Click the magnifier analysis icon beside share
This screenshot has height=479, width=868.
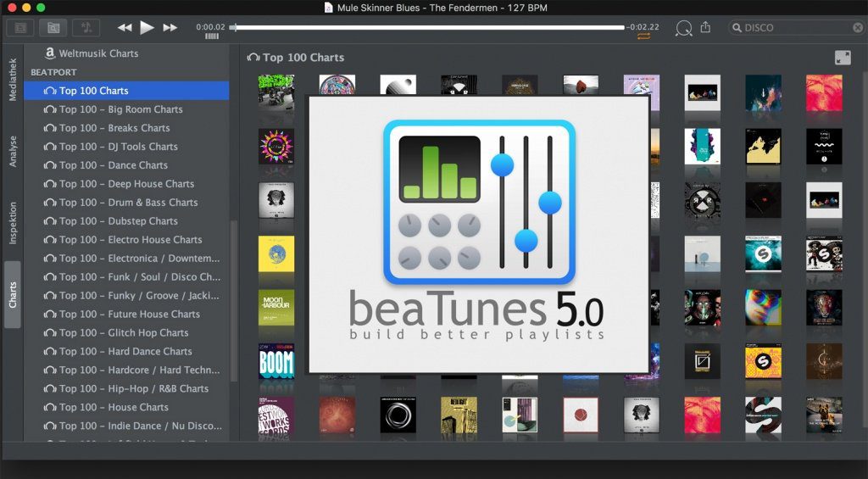point(684,28)
